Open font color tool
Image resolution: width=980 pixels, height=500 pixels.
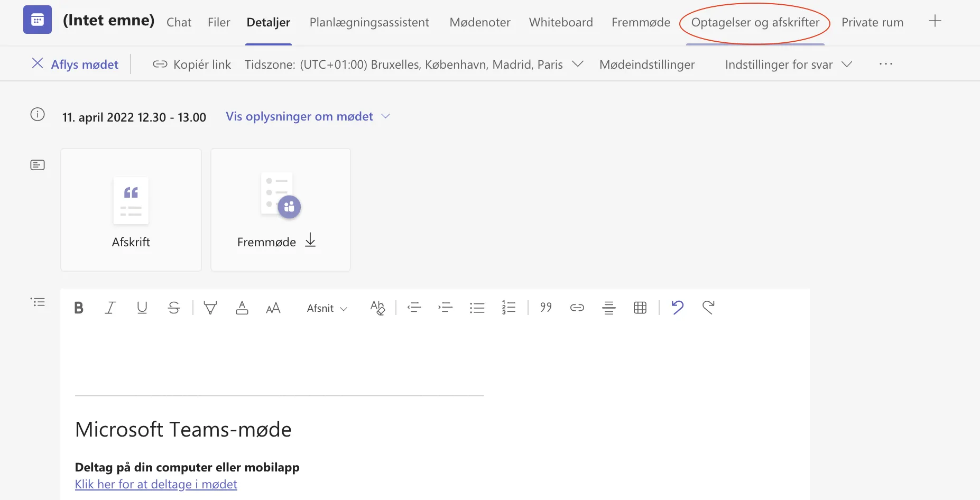coord(242,308)
